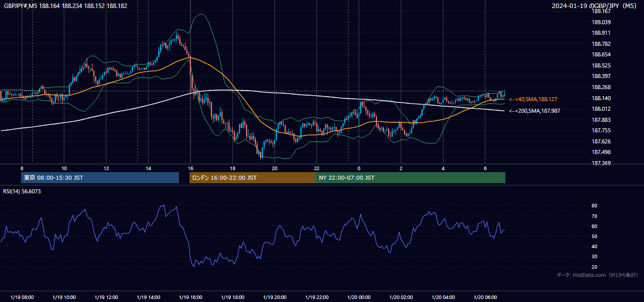Click the '2024-01-19 のGBP/JPY (M5)' heading
Screen dimensions: 644x302
tap(595, 6)
